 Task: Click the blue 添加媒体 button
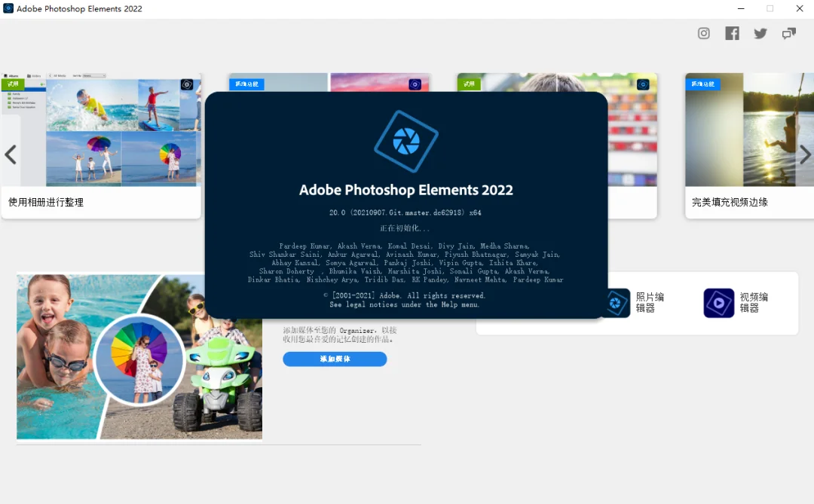335,359
